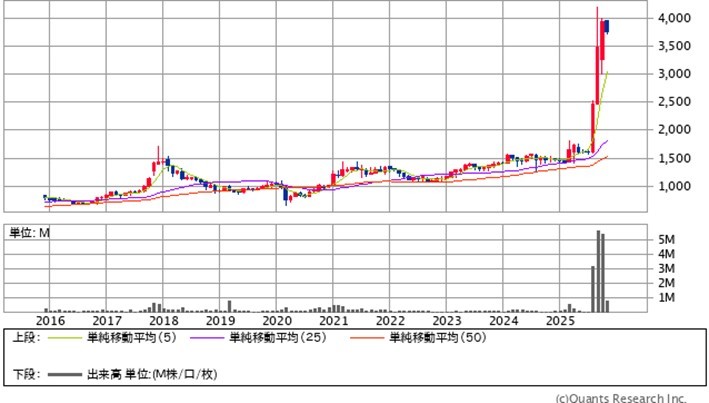709x403 pixels.
Task: Click the 2020 year label on the time axis
Action: click(x=277, y=321)
